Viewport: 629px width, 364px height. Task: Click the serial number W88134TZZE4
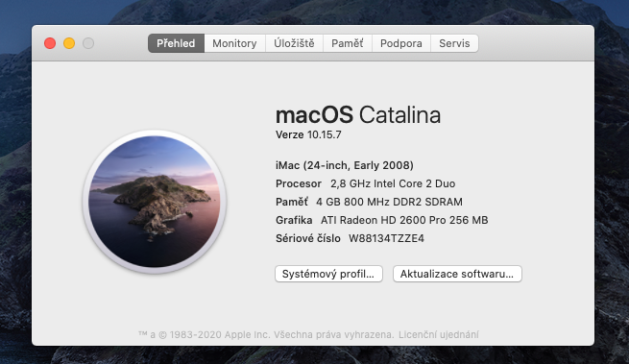coord(386,239)
